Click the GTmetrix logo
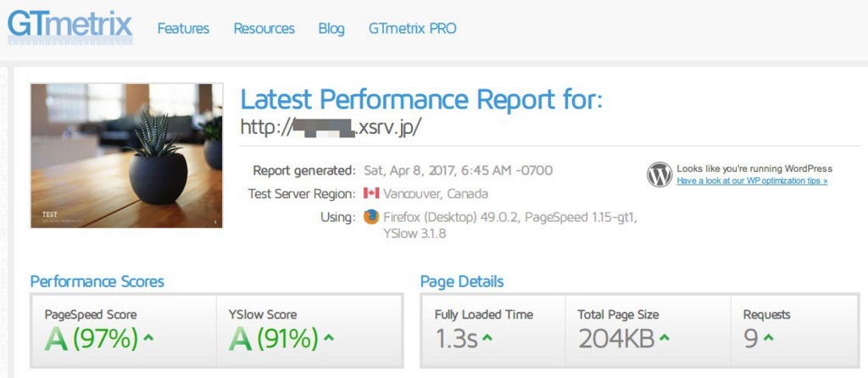 (70, 27)
